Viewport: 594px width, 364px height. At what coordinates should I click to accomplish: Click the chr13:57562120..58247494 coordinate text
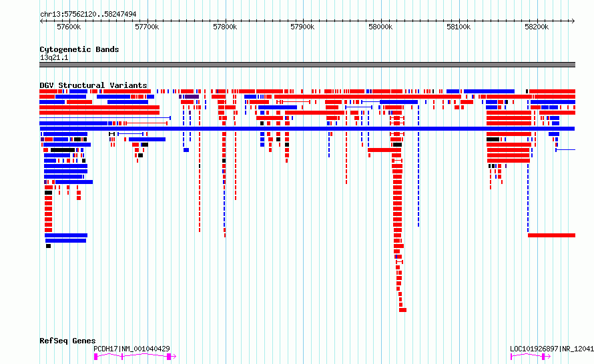click(88, 14)
